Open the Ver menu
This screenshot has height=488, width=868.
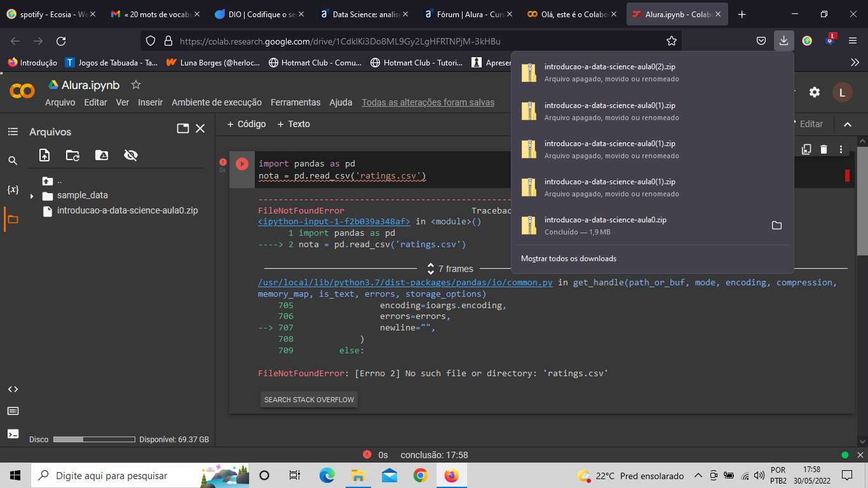click(123, 102)
